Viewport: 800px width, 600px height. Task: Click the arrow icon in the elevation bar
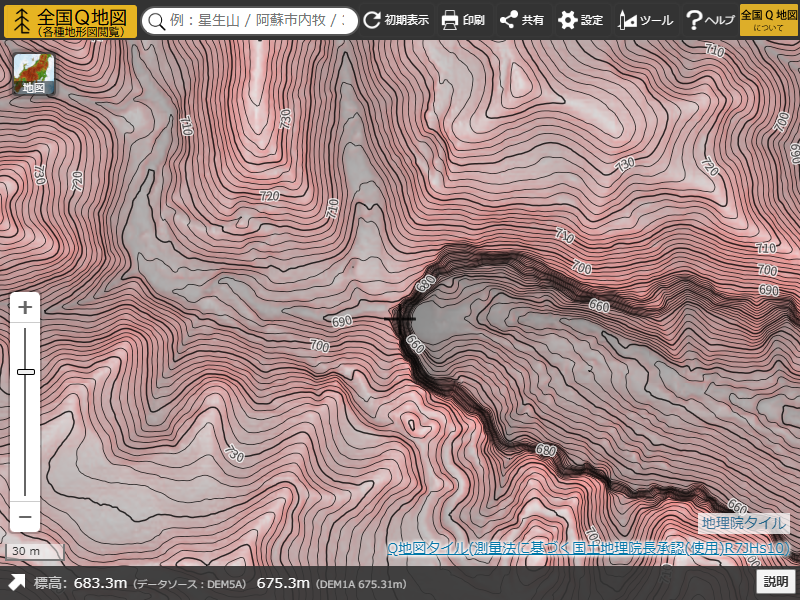17,583
